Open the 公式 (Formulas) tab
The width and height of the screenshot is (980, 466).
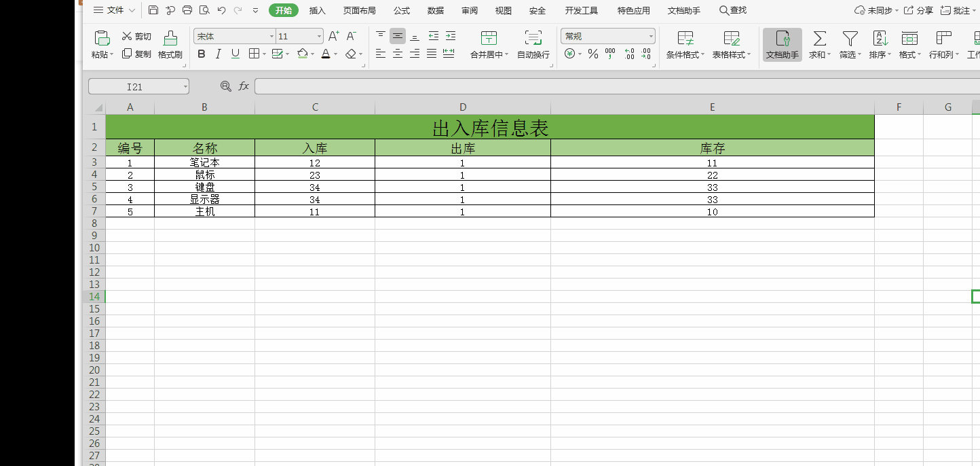(402, 10)
